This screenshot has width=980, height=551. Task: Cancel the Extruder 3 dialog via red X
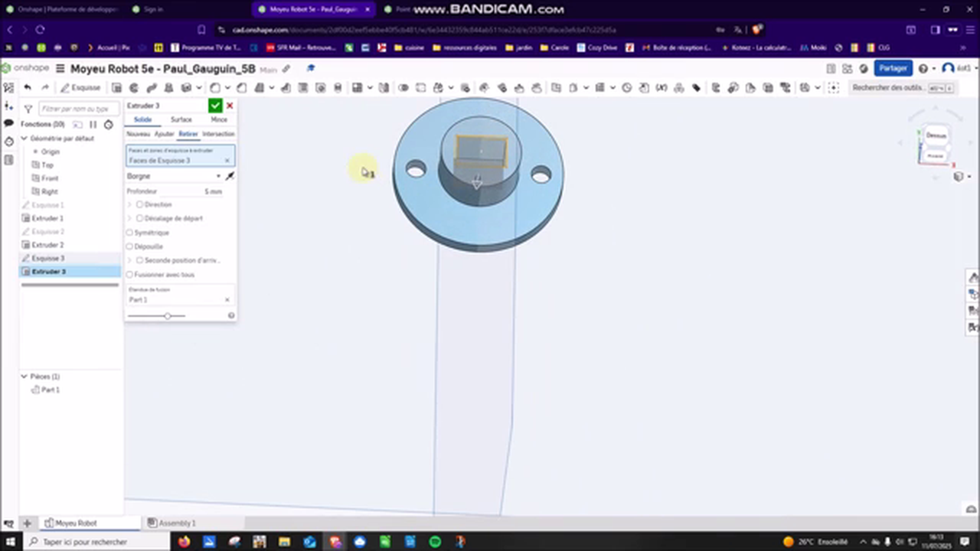tap(229, 106)
